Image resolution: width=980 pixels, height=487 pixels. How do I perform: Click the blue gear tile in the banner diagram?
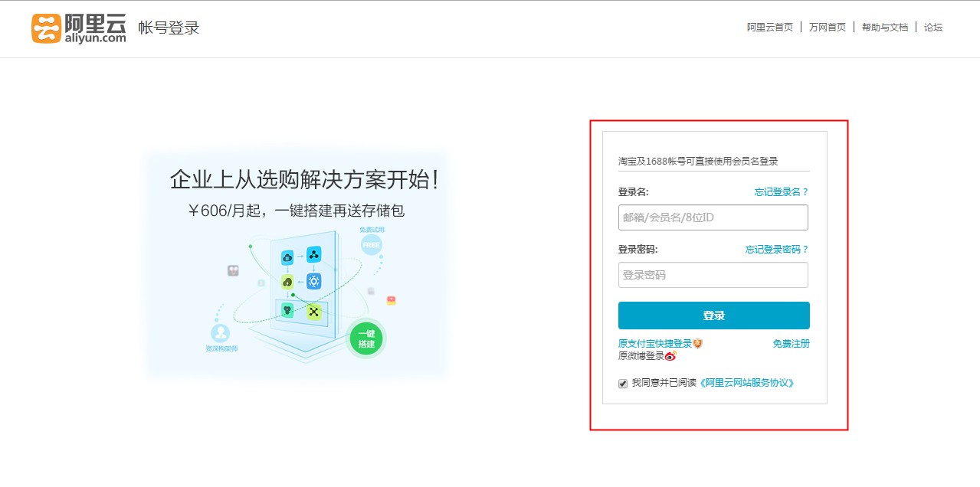pos(313,281)
